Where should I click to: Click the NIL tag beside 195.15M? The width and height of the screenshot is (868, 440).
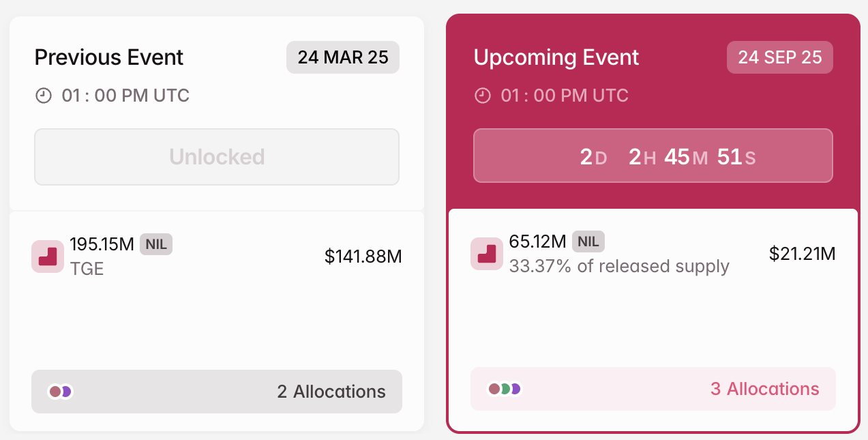[x=156, y=244]
